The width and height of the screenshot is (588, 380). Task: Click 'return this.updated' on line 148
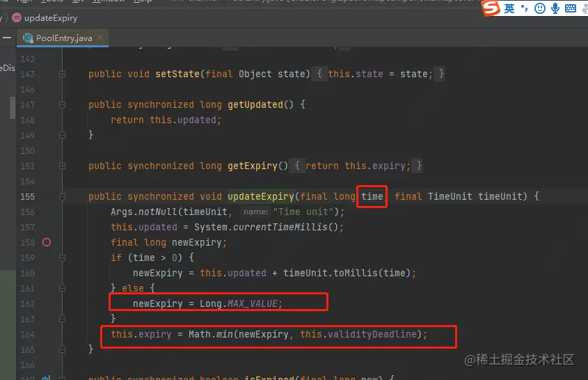(x=164, y=120)
